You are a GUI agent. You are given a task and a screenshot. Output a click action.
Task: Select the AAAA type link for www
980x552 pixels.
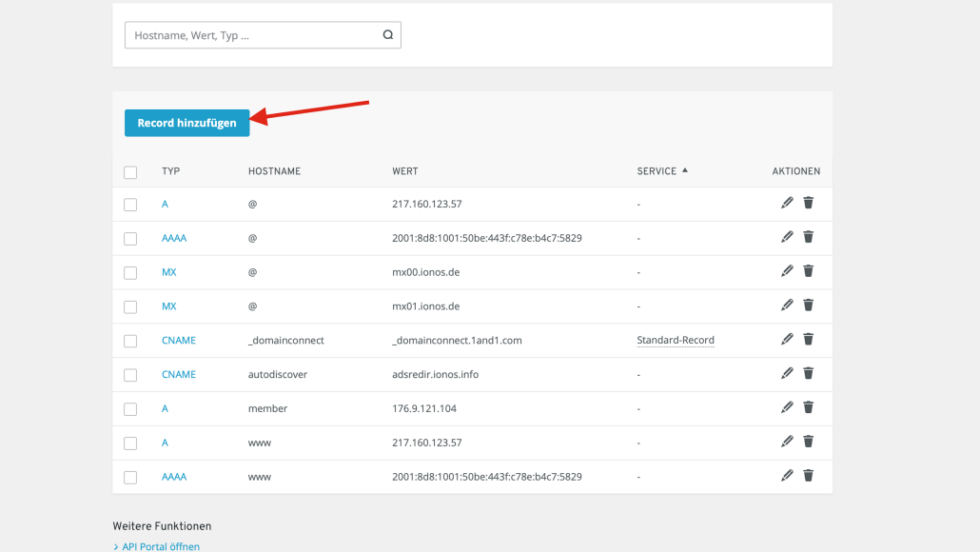click(174, 476)
